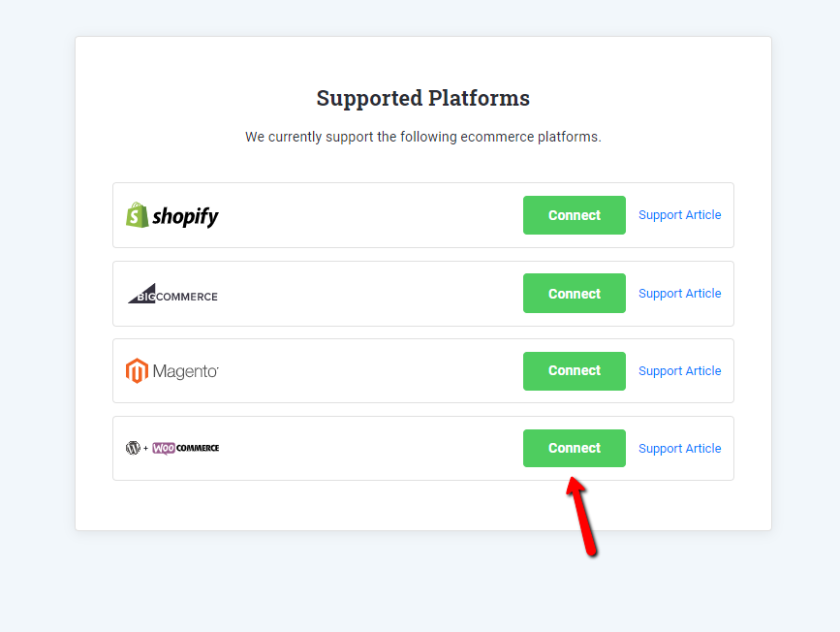This screenshot has width=840, height=632.
Task: Open the Shopify Support Article
Action: click(x=679, y=214)
